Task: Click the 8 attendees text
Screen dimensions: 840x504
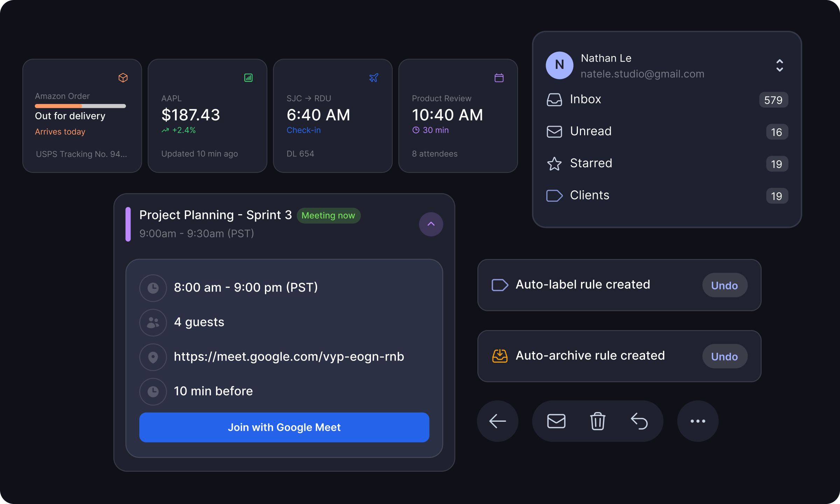Action: tap(435, 154)
